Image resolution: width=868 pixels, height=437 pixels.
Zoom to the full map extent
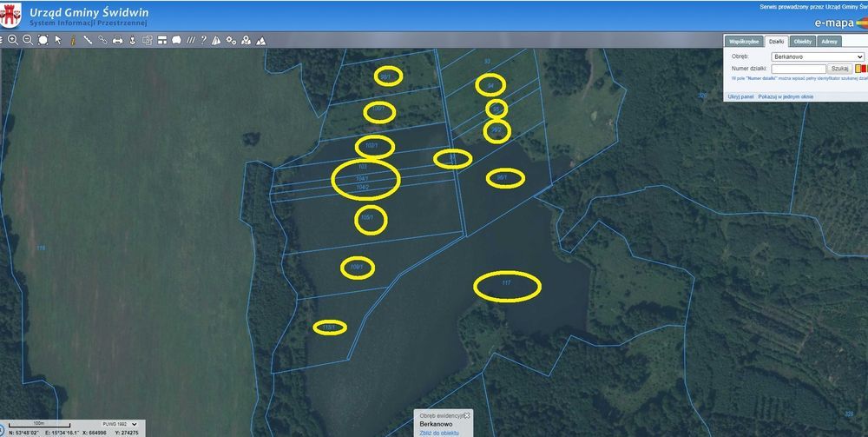coord(43,40)
